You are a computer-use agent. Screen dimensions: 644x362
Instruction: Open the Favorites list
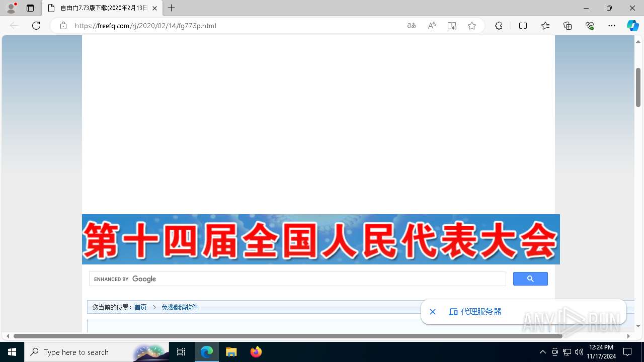coord(545,26)
